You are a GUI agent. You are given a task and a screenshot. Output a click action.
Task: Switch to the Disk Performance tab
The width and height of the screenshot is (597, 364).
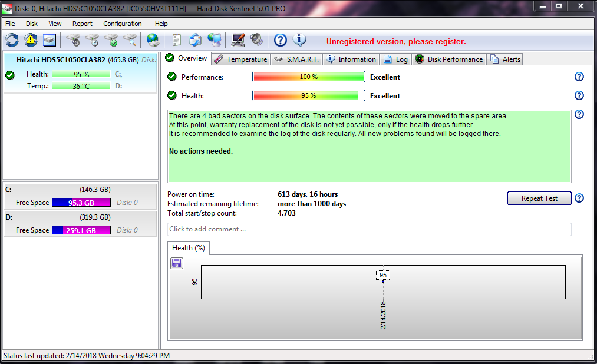[449, 59]
